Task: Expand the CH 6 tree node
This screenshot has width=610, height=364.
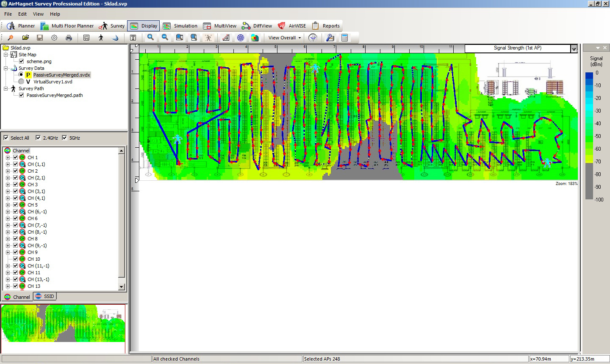Action: pos(8,218)
